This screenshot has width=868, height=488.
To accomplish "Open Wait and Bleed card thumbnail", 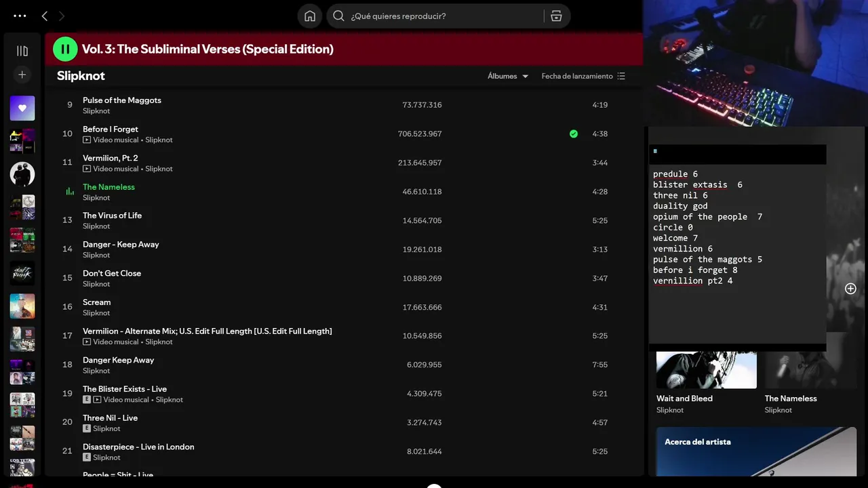I will pyautogui.click(x=706, y=369).
